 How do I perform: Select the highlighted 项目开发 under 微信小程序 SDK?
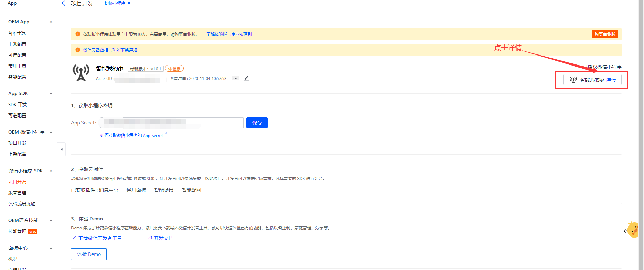click(x=17, y=182)
